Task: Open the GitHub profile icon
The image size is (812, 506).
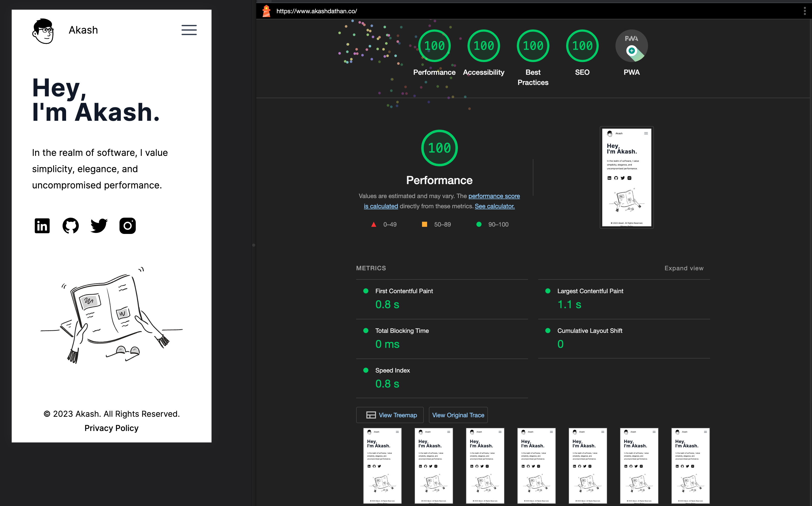Action: [71, 226]
